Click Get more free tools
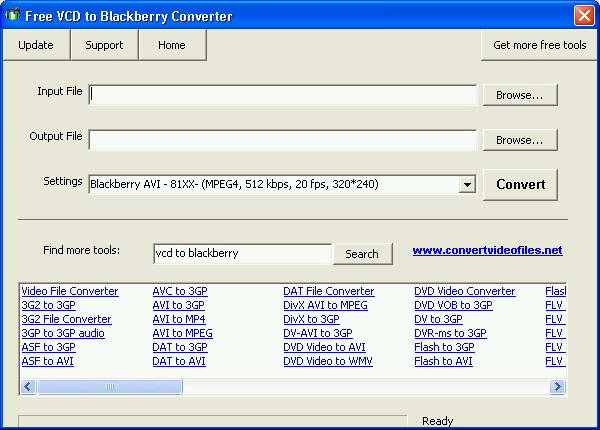This screenshot has height=430, width=600. pyautogui.click(x=539, y=45)
